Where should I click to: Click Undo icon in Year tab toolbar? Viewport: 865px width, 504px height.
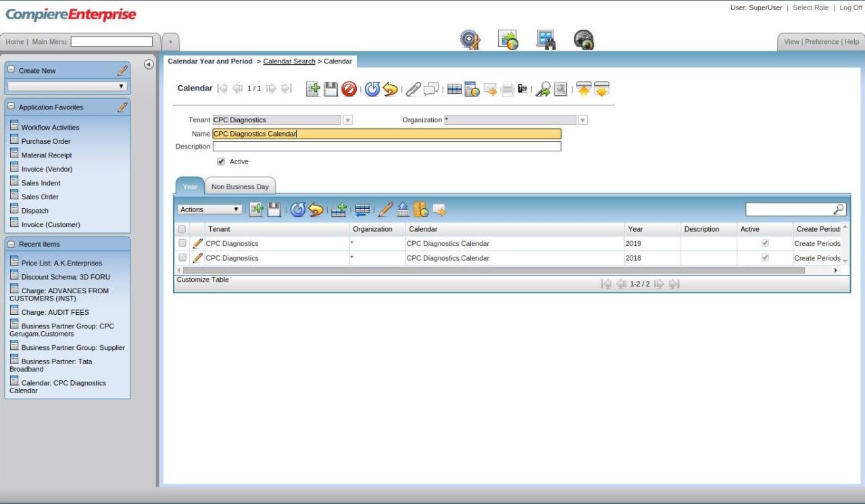click(x=316, y=210)
